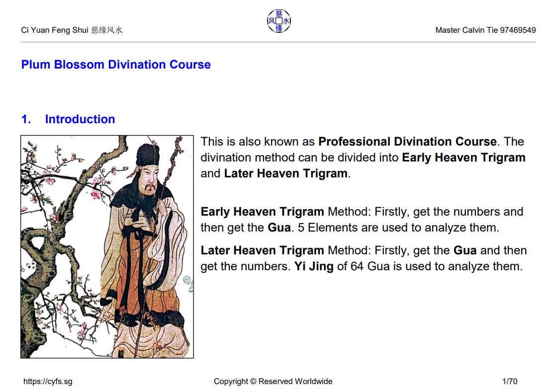Click "Later Heaven Trigram" starting the Method paragraph
The height and width of the screenshot is (392, 557).
262,250
